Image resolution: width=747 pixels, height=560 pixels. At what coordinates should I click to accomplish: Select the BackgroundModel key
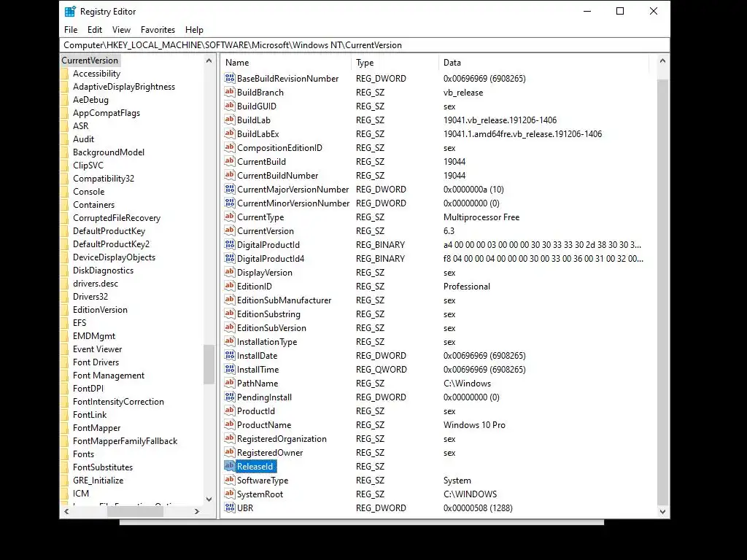[109, 152]
